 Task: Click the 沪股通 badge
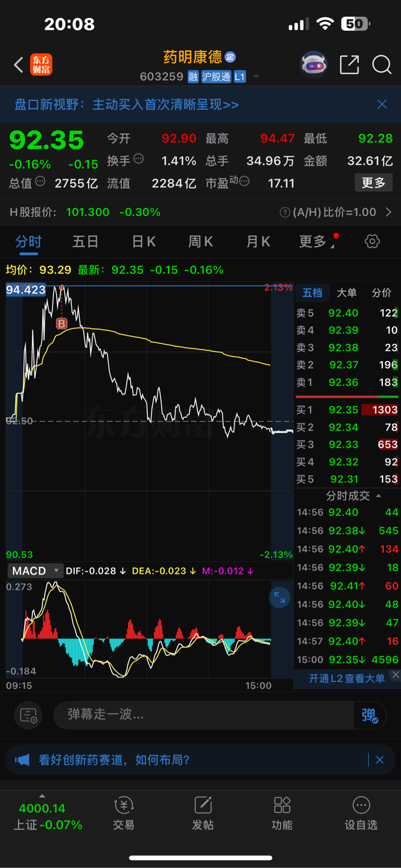(x=216, y=77)
